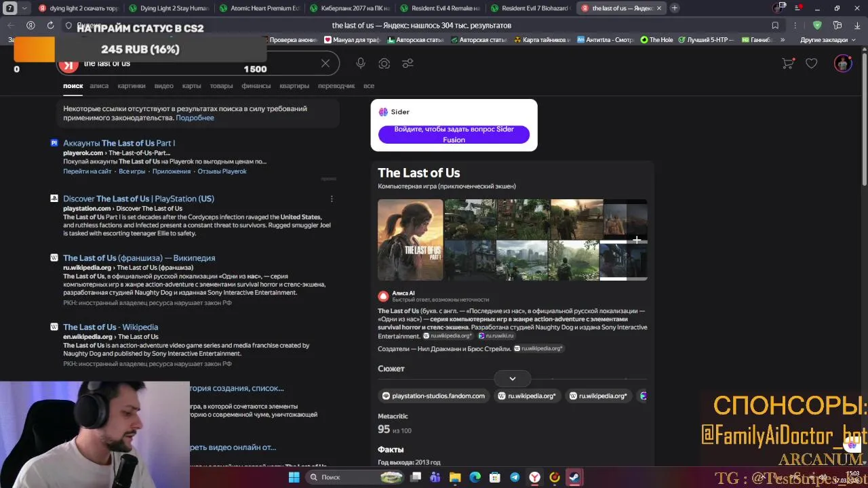Open the Yandex user profile avatar
This screenshot has width=868, height=488.
(x=843, y=63)
